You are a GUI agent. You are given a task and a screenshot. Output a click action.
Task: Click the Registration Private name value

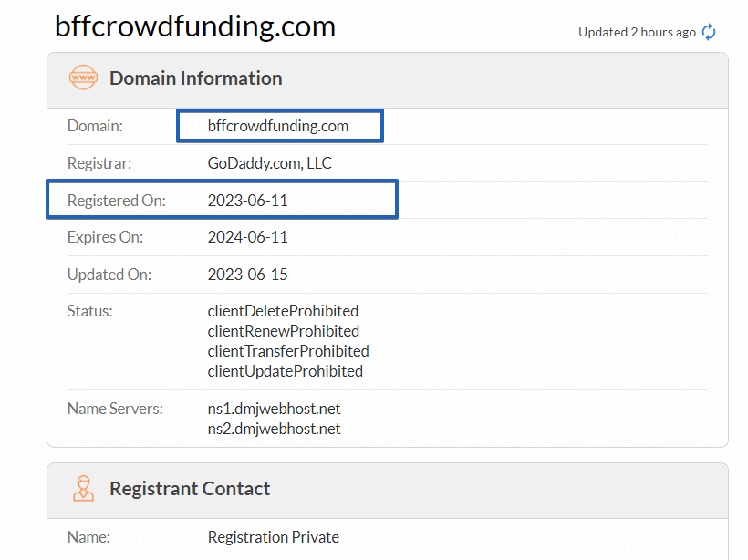(274, 537)
